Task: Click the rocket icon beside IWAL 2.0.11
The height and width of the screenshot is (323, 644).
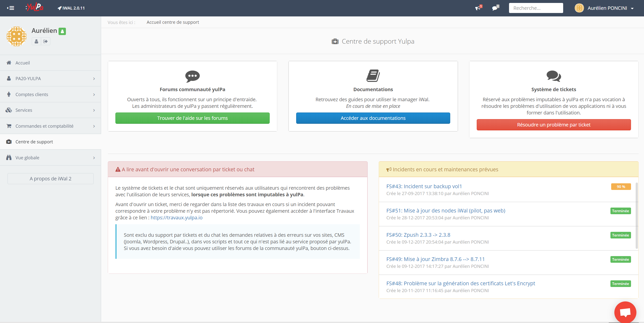Action: pos(60,8)
